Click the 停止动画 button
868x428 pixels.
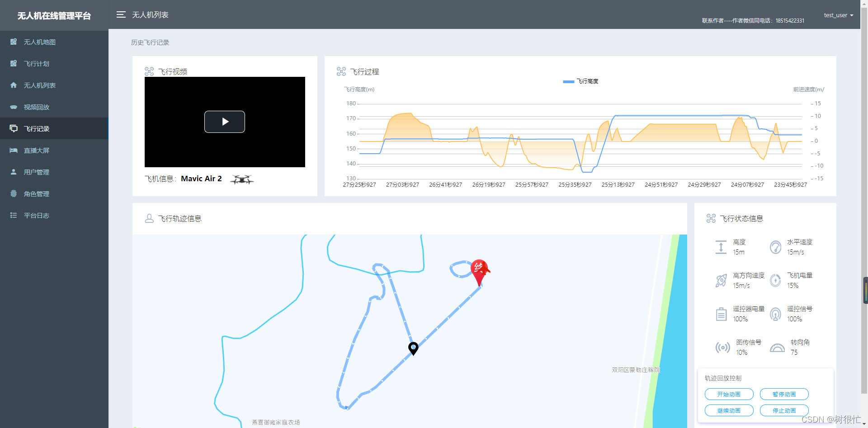(784, 410)
